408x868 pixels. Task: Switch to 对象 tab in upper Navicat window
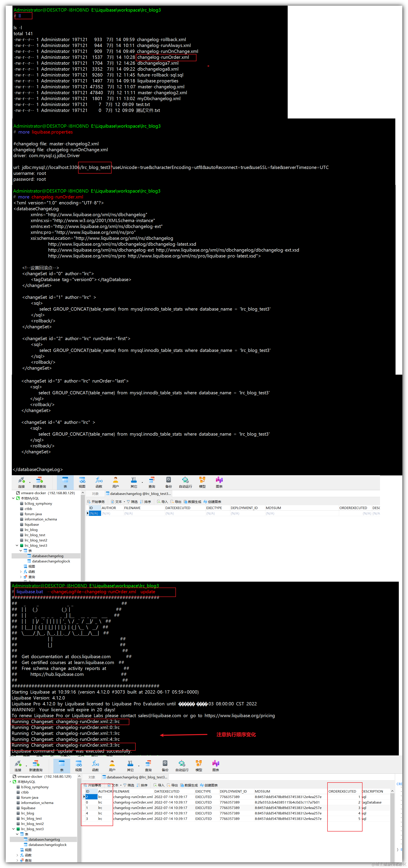tap(95, 494)
